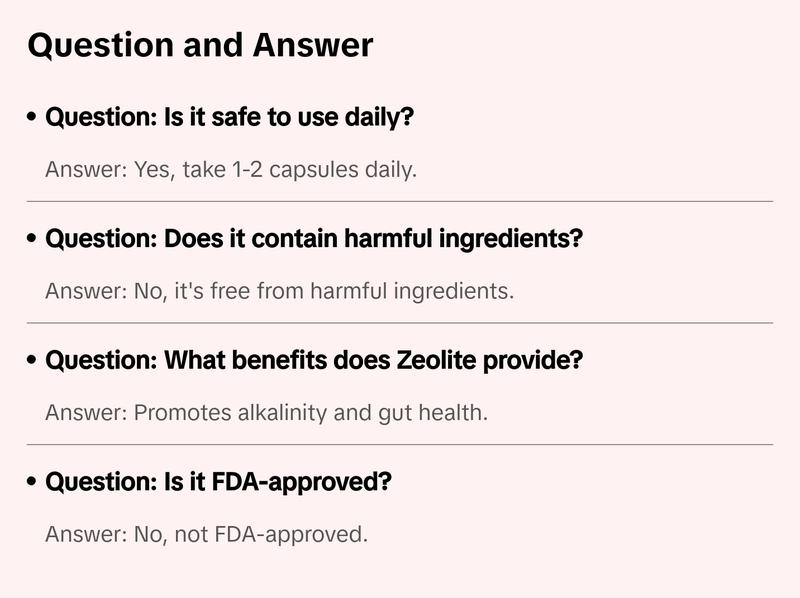Image resolution: width=800 pixels, height=598 pixels.
Task: Click the divider below the harmful ingredients answer
Action: point(400,323)
